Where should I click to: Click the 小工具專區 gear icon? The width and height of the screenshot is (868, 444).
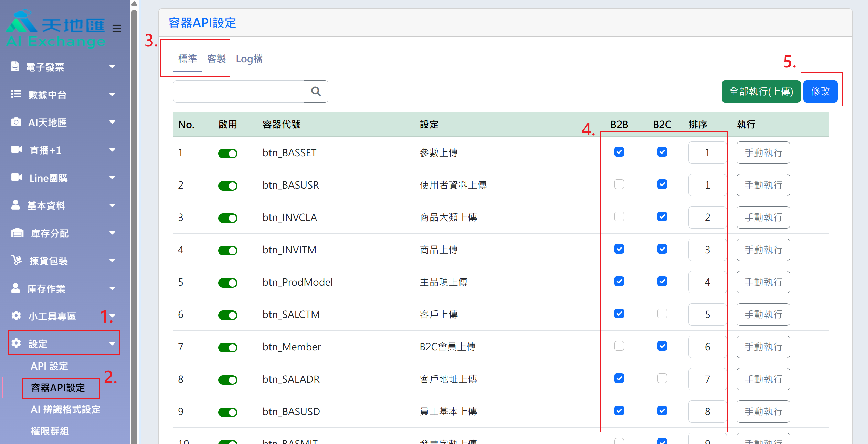pyautogui.click(x=16, y=315)
